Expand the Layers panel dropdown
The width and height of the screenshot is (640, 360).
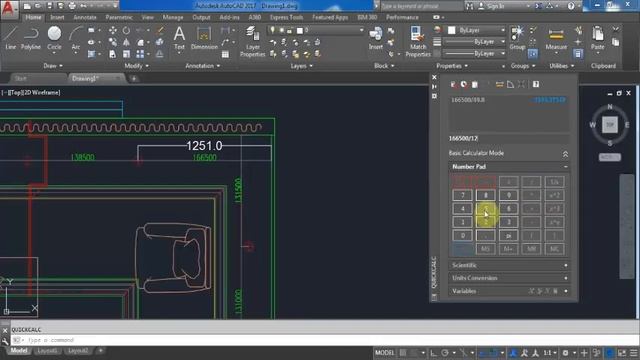[302, 66]
